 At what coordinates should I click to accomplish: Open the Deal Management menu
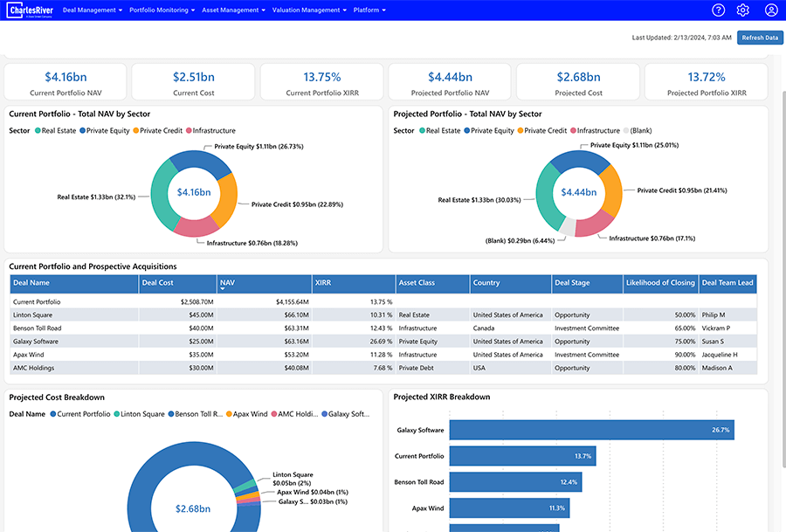[93, 10]
